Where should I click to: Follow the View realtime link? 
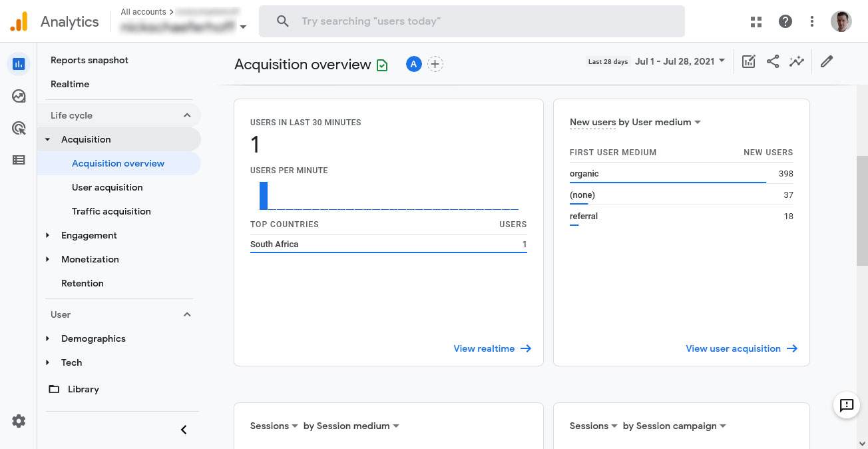click(x=492, y=348)
